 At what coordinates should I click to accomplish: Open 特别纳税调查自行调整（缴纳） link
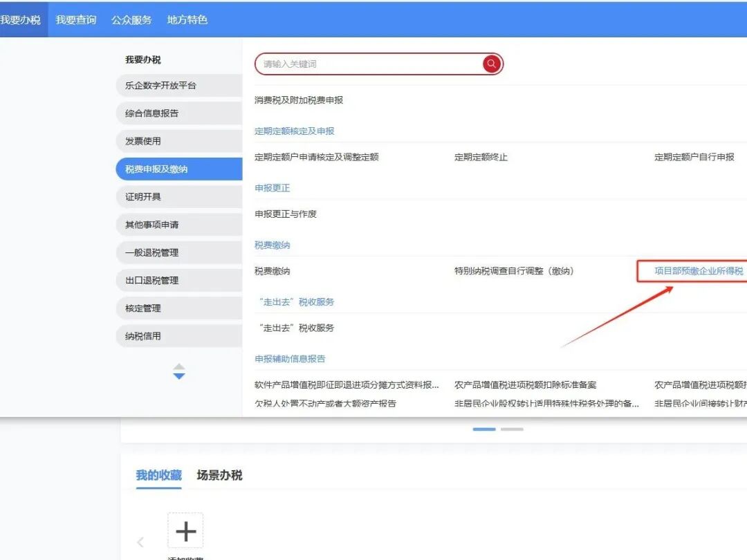point(514,271)
